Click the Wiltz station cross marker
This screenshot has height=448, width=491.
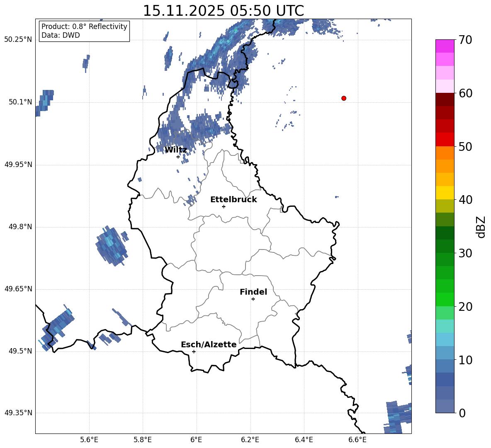[x=178, y=157]
